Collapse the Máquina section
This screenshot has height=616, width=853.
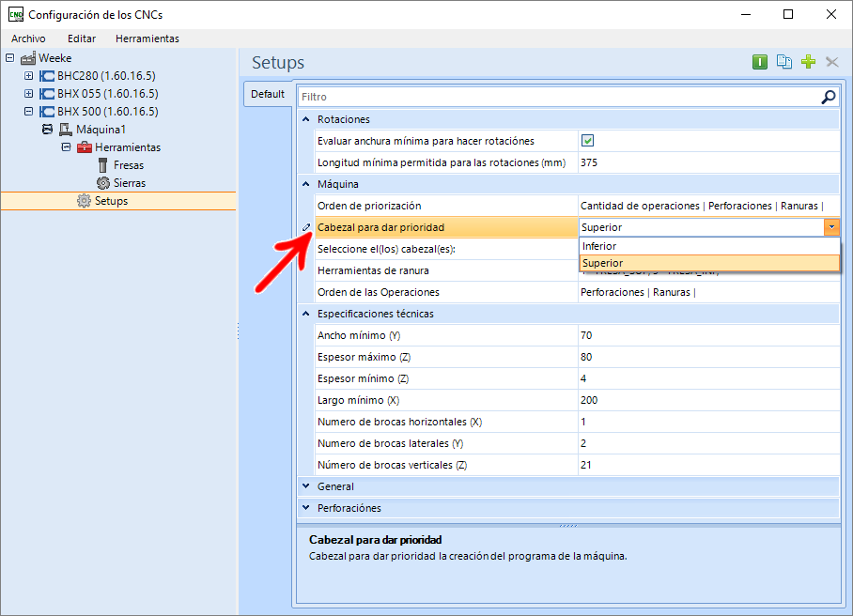305,184
